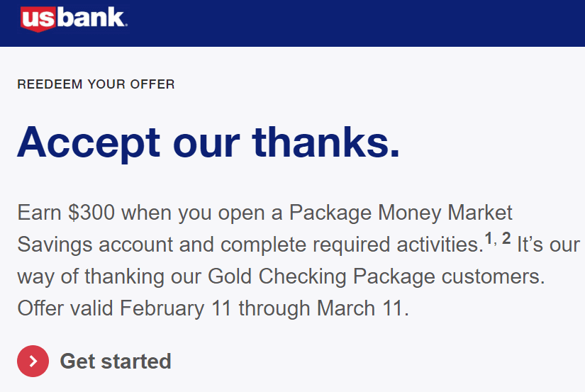Click the 'February 11' start date text
The width and height of the screenshot is (585, 392).
point(176,309)
